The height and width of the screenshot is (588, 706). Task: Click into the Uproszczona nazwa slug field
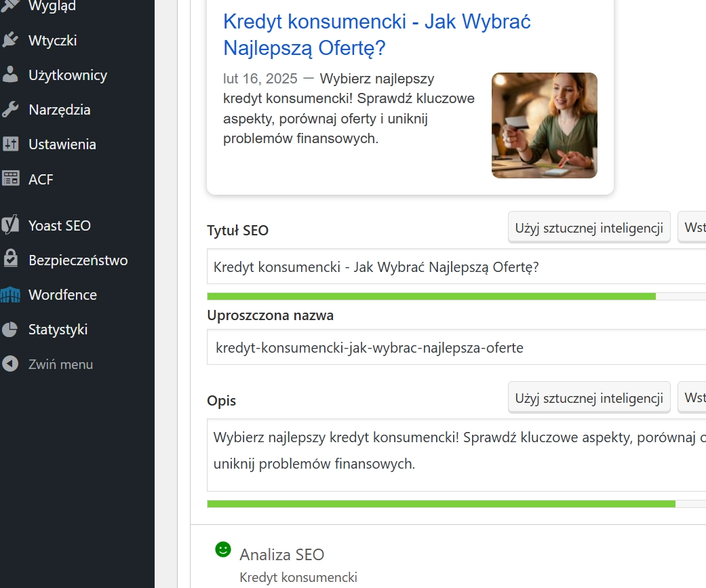(x=454, y=348)
